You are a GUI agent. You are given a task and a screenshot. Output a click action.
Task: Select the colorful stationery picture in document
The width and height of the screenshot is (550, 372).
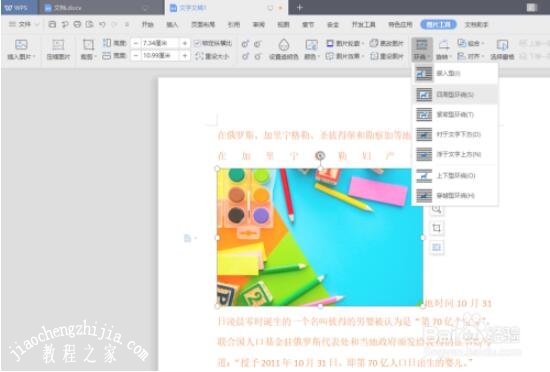point(320,237)
